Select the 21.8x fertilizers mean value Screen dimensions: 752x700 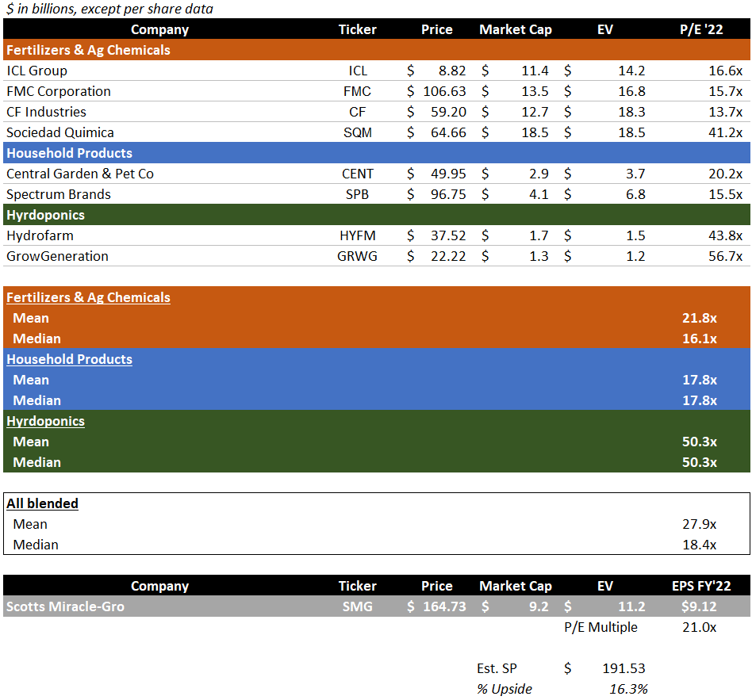point(699,318)
